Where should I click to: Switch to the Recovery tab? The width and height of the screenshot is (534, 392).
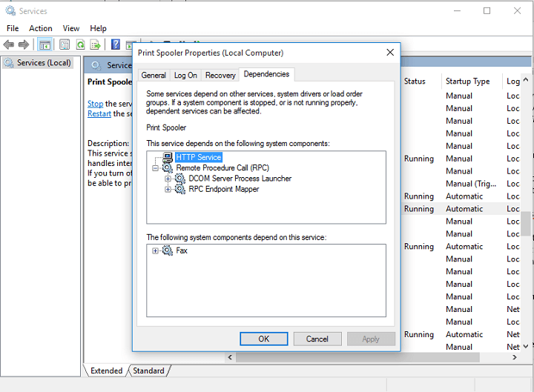point(220,76)
